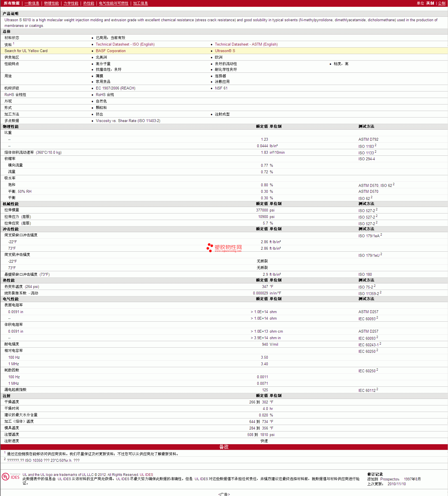
Task: Select 英制 units option
Action: pyautogui.click(x=430, y=3)
